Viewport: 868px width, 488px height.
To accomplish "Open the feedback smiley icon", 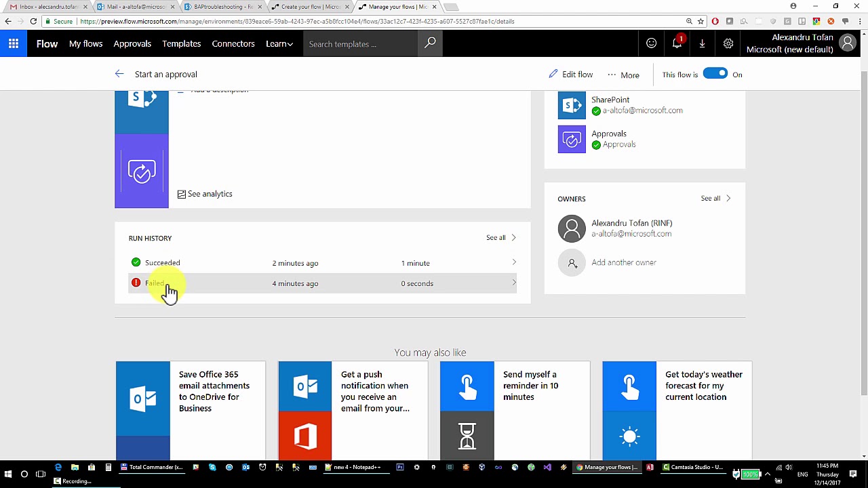I will tap(651, 44).
